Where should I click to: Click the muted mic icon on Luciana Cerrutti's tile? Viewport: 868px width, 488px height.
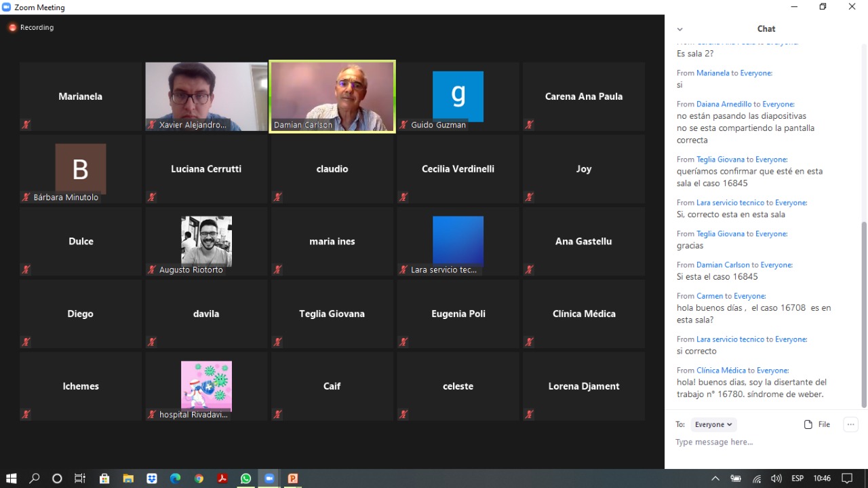pos(152,198)
